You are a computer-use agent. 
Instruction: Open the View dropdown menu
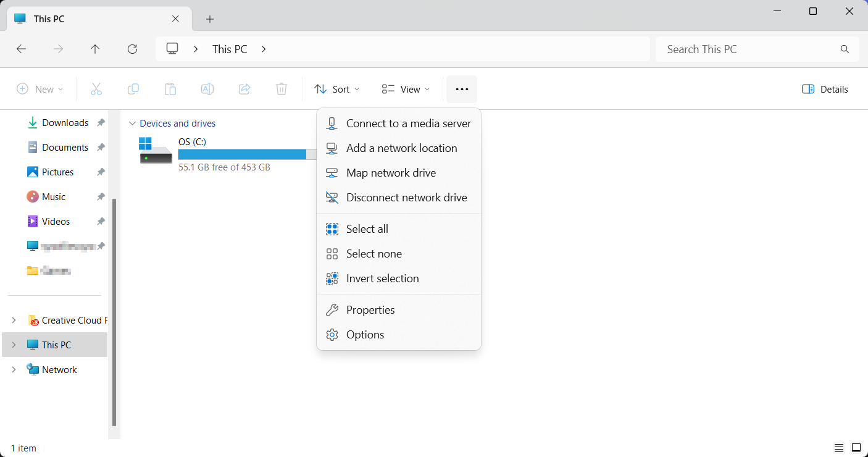point(406,90)
